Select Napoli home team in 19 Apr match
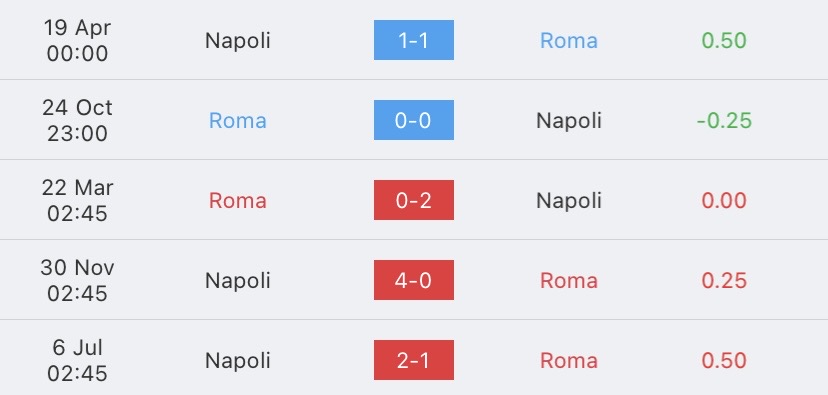Viewport: 828px width, 395px height. [x=238, y=41]
